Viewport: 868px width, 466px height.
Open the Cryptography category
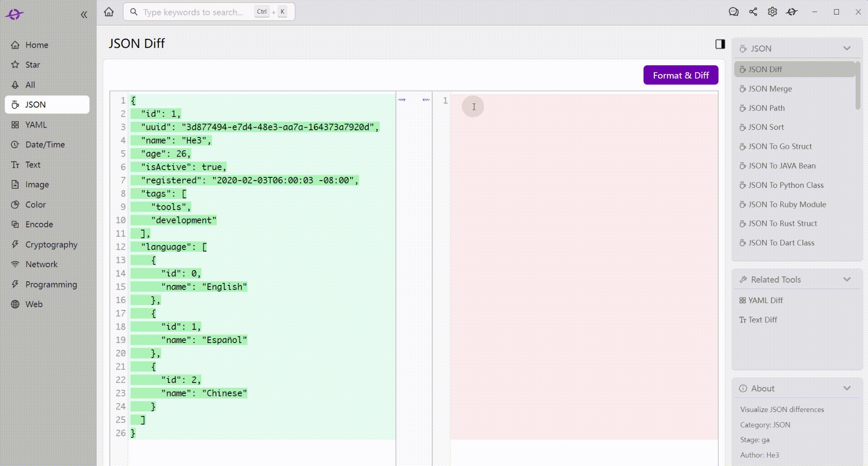pos(47,245)
